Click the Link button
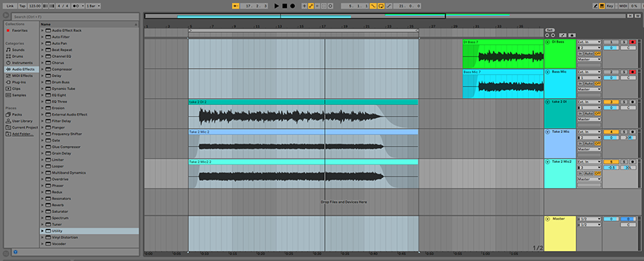Image resolution: width=644 pixels, height=261 pixels. click(x=10, y=6)
